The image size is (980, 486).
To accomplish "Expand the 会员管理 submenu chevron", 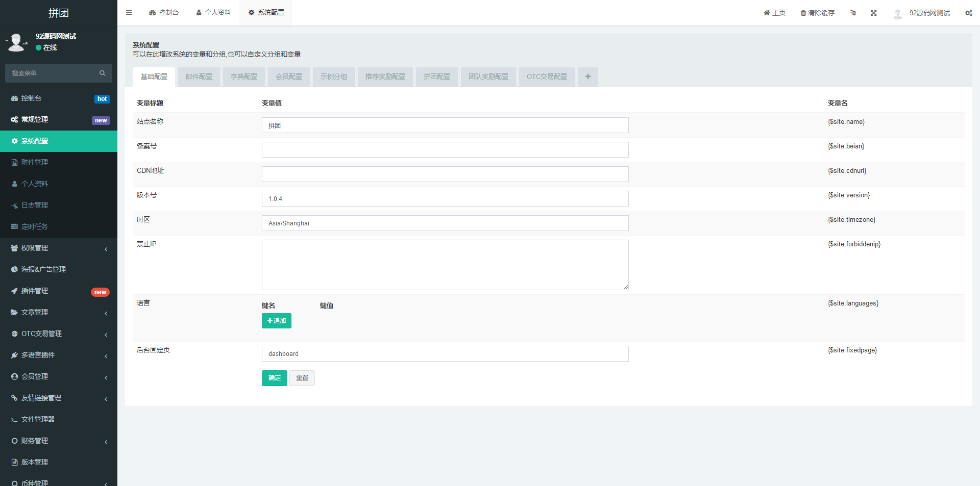I will tap(106, 377).
